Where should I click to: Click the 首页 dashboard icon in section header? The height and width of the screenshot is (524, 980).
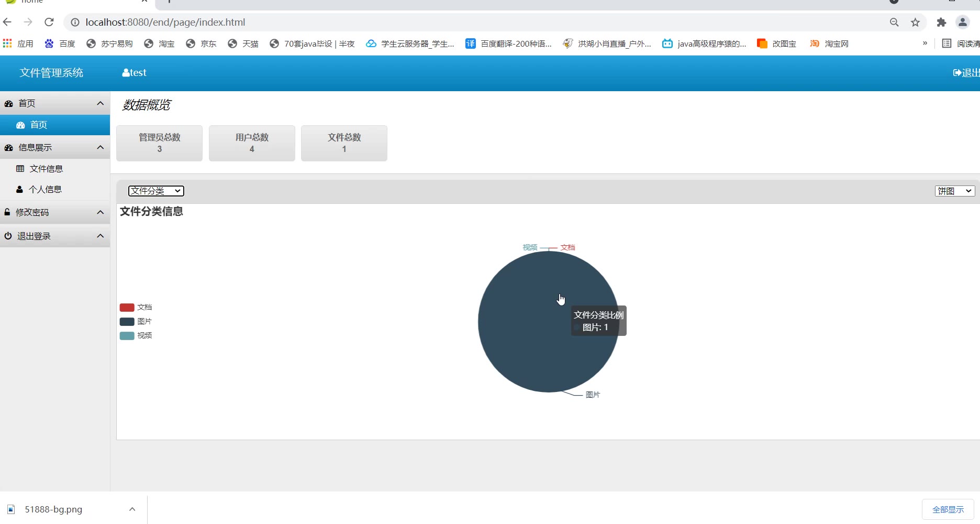click(8, 104)
